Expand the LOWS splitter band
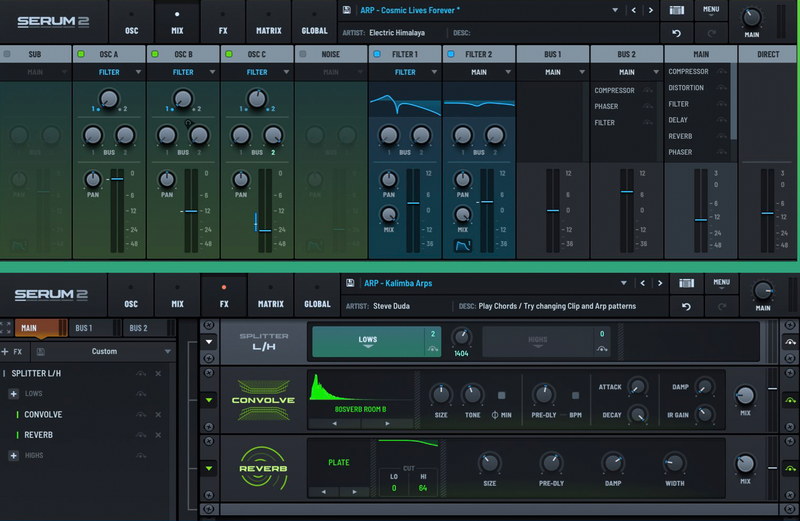The height and width of the screenshot is (521, 800). coord(14,394)
